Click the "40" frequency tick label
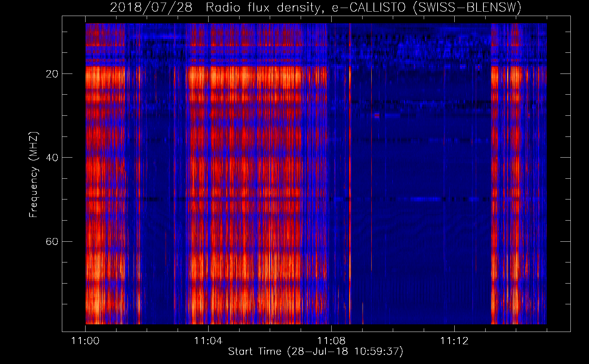Viewport: 589px width, 364px height. pyautogui.click(x=52, y=158)
